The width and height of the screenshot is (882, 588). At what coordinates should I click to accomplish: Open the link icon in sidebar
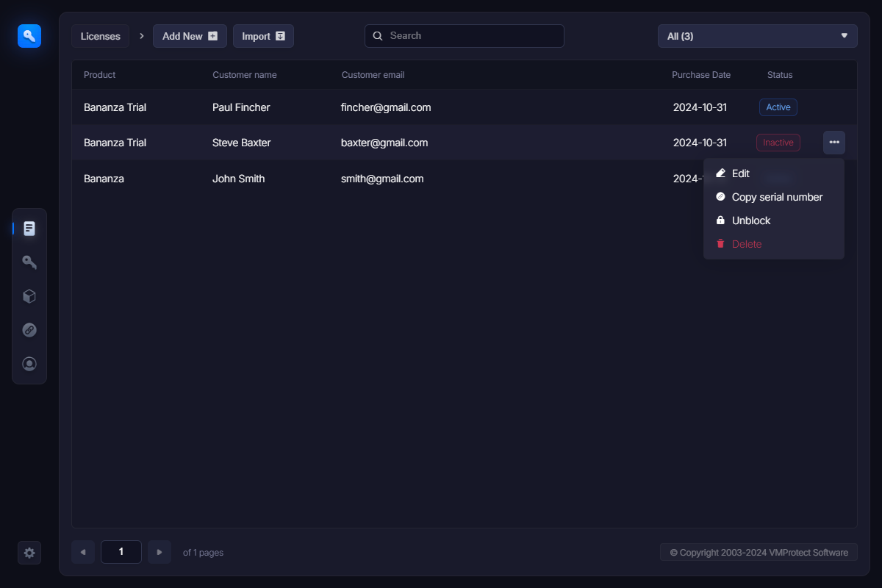[29, 330]
